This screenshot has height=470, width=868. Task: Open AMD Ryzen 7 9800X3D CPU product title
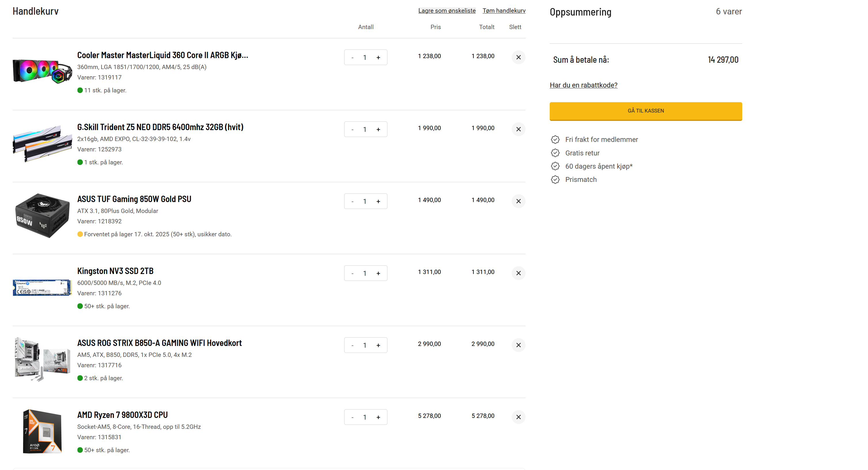tap(122, 415)
